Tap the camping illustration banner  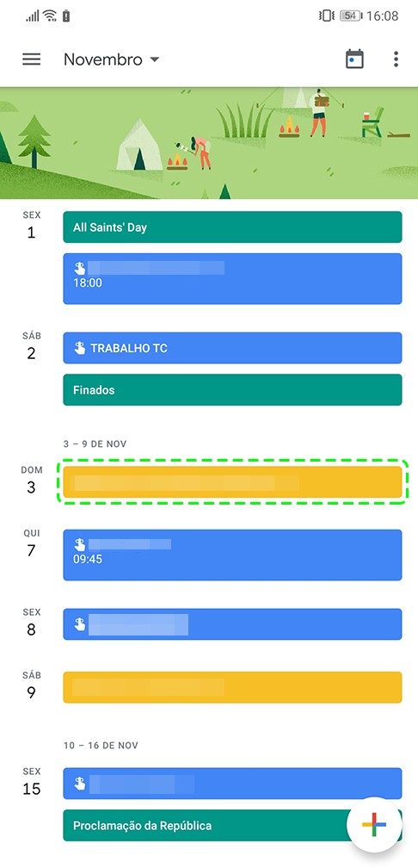coord(209,143)
